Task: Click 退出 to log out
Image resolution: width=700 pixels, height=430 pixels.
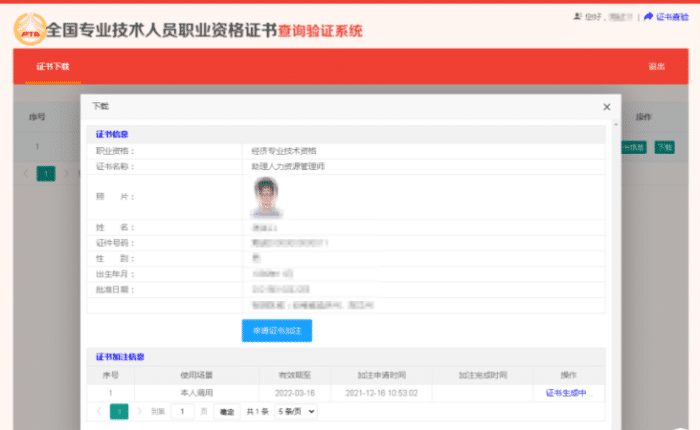Action: click(x=657, y=67)
